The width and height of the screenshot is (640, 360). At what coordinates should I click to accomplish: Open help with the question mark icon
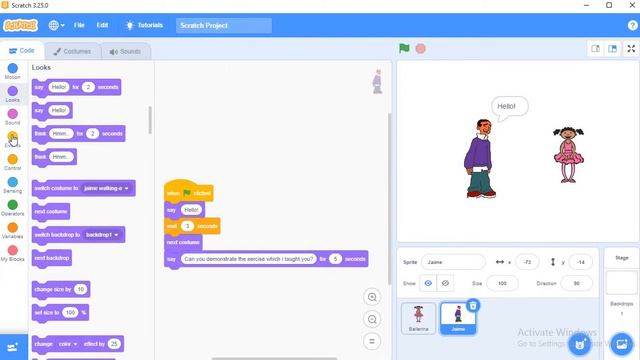point(632,25)
